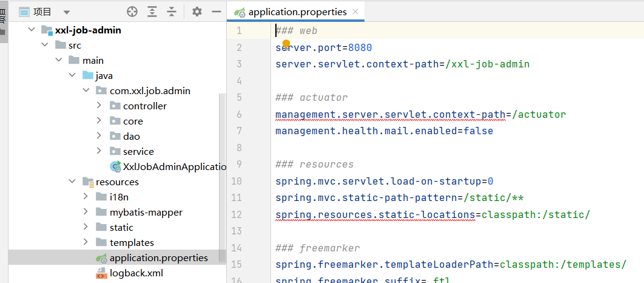Select the service package name
Image resolution: width=644 pixels, height=283 pixels.
(x=138, y=151)
